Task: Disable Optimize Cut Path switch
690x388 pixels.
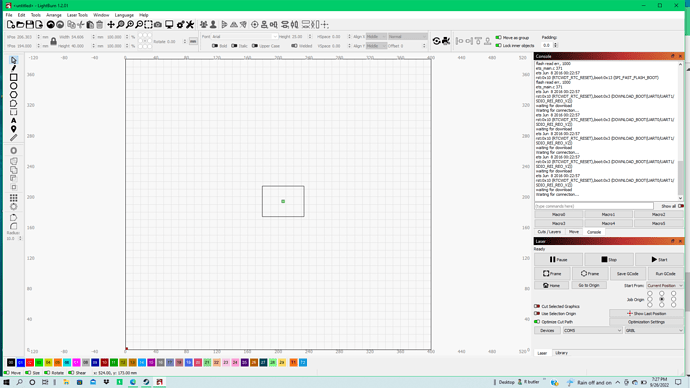Action: (x=537, y=322)
